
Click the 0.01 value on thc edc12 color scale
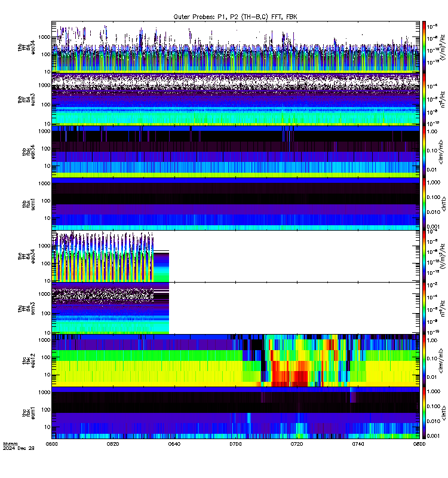click(432, 378)
